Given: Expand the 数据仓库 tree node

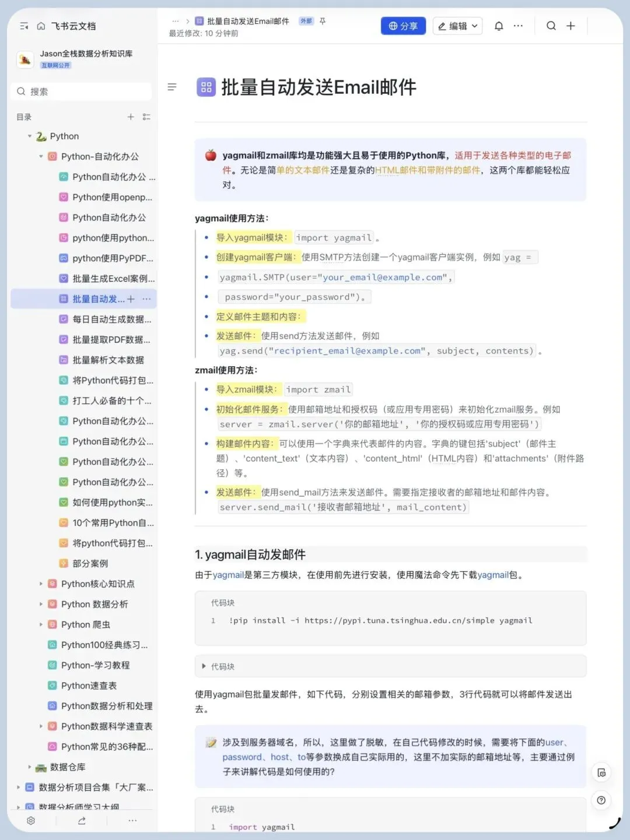Looking at the screenshot, I should 30,767.
